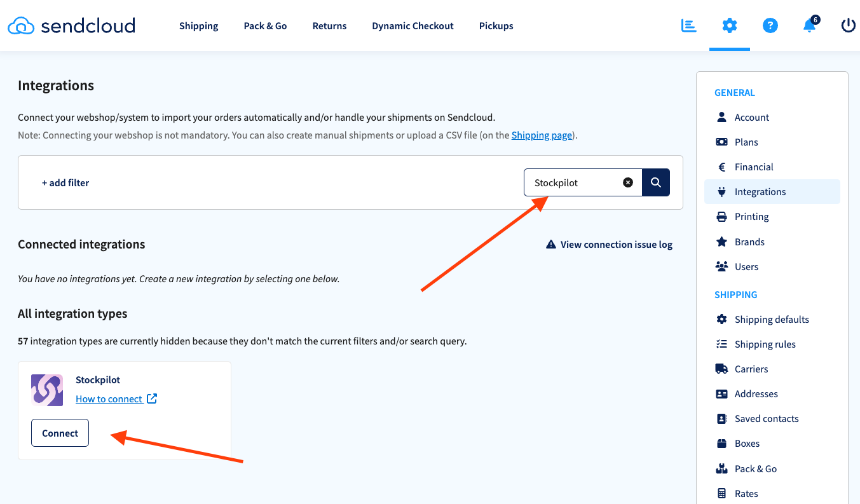The image size is (860, 504).
Task: Open Carriers settings
Action: [x=772, y=369]
